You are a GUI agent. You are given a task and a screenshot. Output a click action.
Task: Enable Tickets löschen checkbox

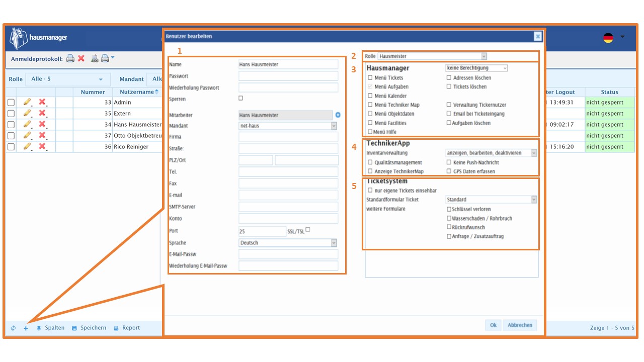coord(449,87)
